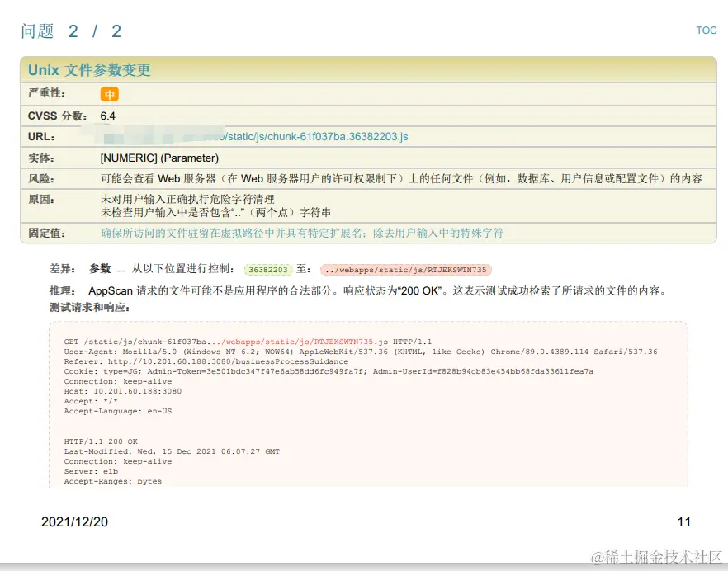Click the '实体:' label
The height and width of the screenshot is (571, 728).
coord(41,158)
